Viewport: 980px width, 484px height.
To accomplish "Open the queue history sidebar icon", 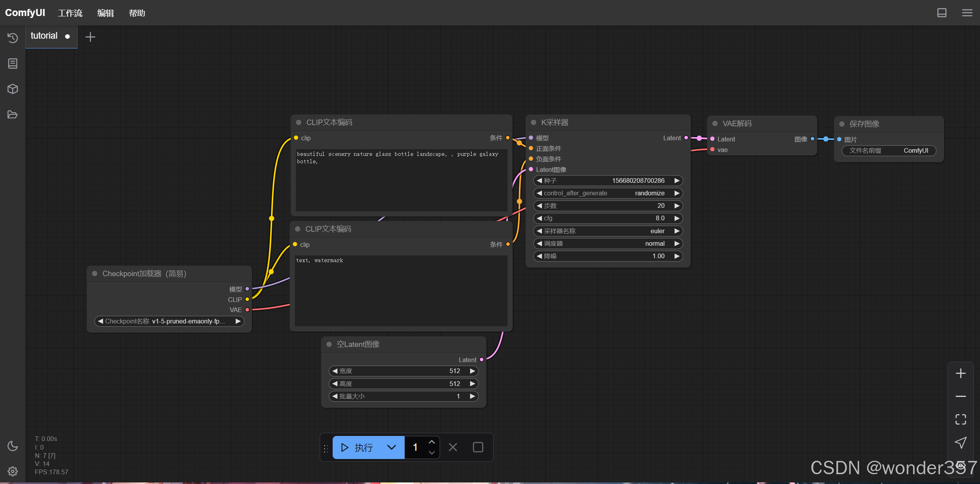I will pyautogui.click(x=12, y=38).
